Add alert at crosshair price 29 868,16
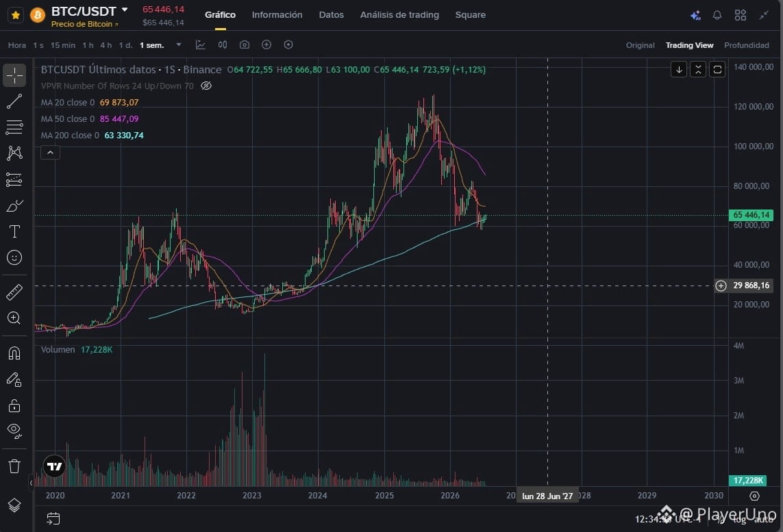This screenshot has width=783, height=532. pyautogui.click(x=721, y=286)
